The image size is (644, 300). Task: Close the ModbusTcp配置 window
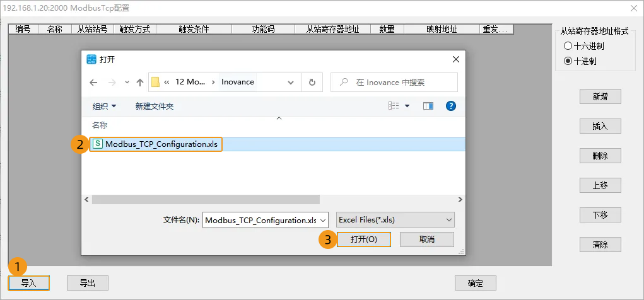[x=635, y=8]
